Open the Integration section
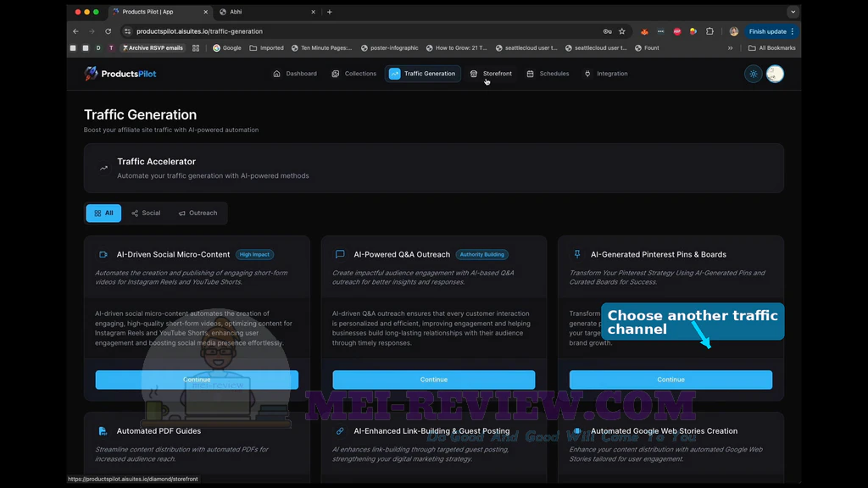This screenshot has height=488, width=868. point(606,74)
